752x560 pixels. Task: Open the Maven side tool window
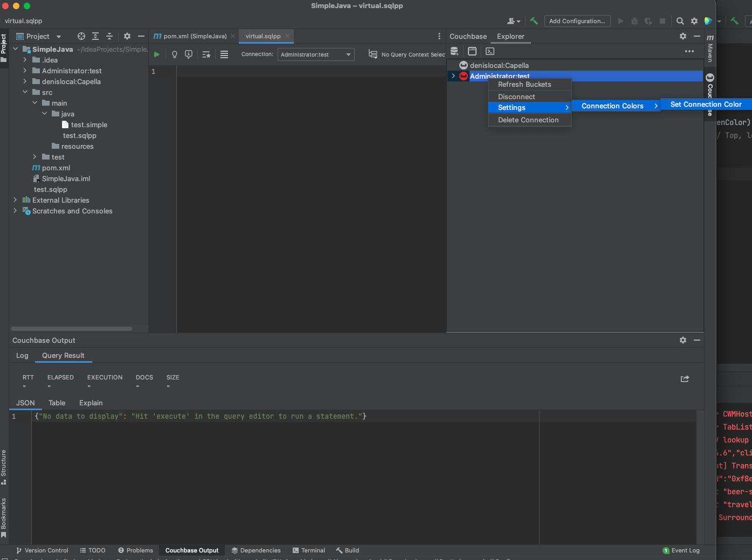pyautogui.click(x=710, y=47)
